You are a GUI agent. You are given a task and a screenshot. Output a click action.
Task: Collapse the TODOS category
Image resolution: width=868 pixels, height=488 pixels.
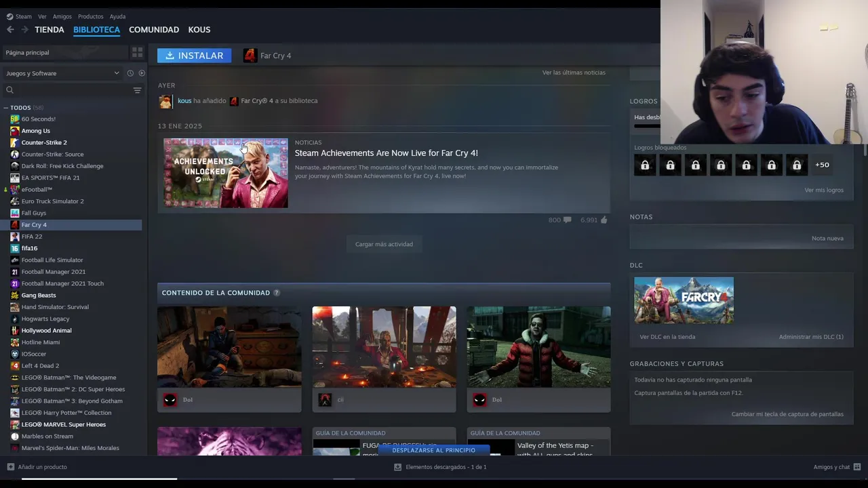click(x=5, y=108)
